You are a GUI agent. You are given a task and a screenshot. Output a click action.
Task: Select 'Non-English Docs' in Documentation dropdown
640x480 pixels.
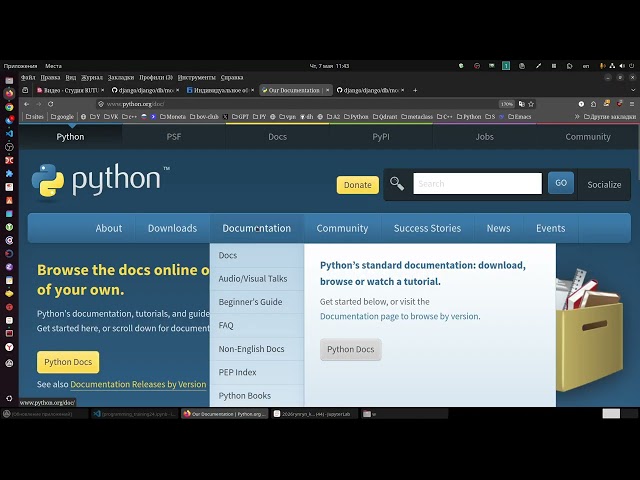point(257,349)
